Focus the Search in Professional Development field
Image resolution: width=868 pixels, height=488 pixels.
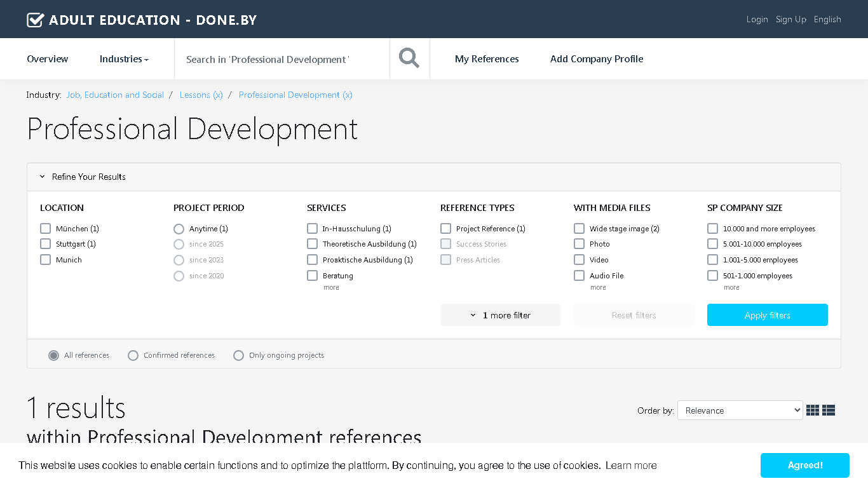282,58
